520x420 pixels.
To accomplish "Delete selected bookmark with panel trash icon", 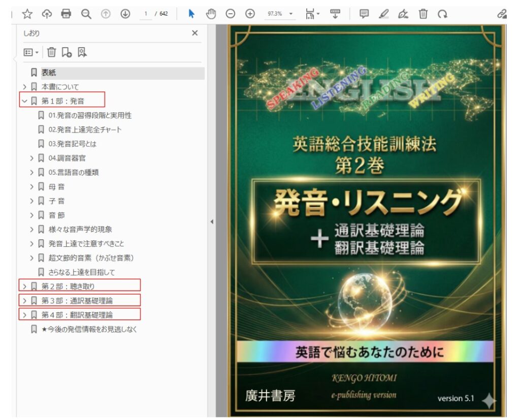I will [51, 52].
